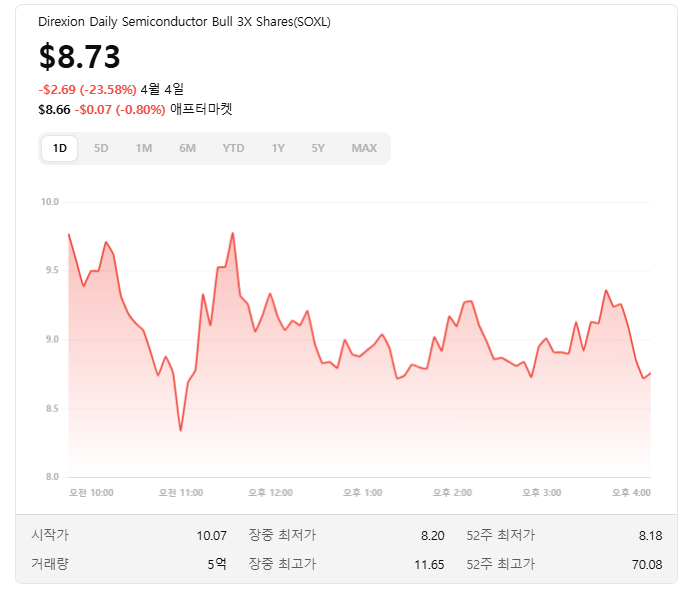Screen dimensions: 691x589
Task: Open the 1Y chart range
Action: (278, 148)
